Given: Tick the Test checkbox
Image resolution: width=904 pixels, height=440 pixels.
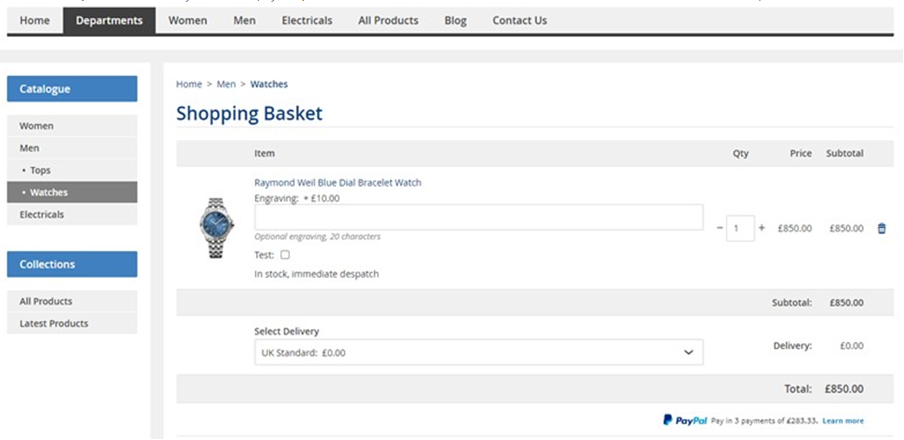Looking at the screenshot, I should 285,255.
